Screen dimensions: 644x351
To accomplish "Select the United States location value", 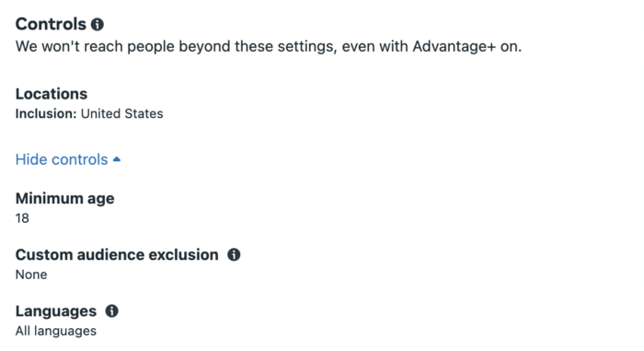I will point(122,113).
